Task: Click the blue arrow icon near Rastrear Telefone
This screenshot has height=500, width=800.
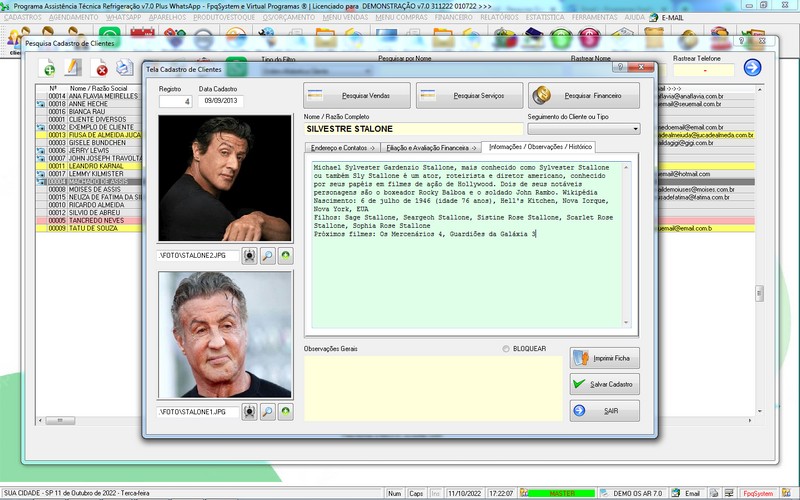Action: (x=752, y=68)
